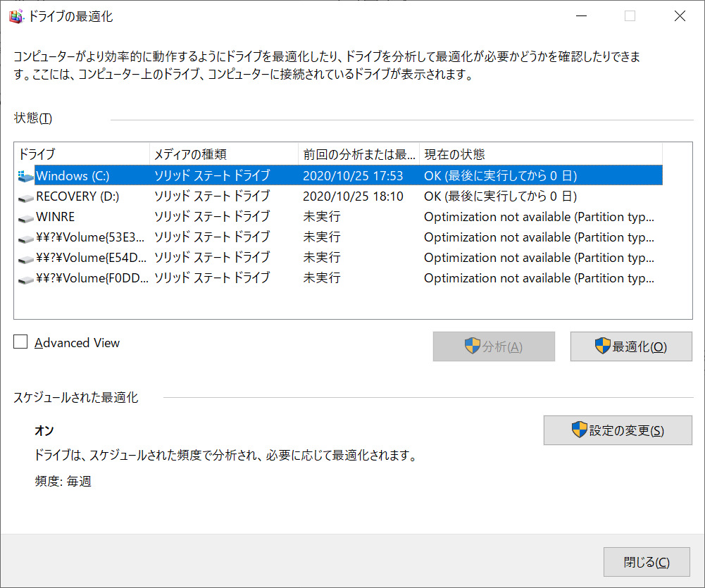
Task: Select row ¥¥?¥Volume{53E3...
Action: tap(90, 237)
